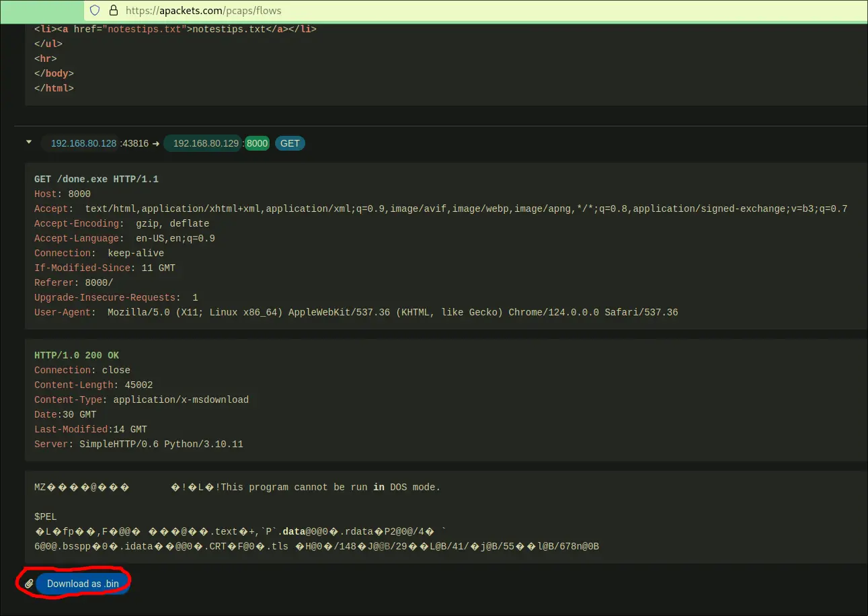Click the Server SimpleHTTP header line
The width and height of the screenshot is (868, 616).
tap(139, 444)
